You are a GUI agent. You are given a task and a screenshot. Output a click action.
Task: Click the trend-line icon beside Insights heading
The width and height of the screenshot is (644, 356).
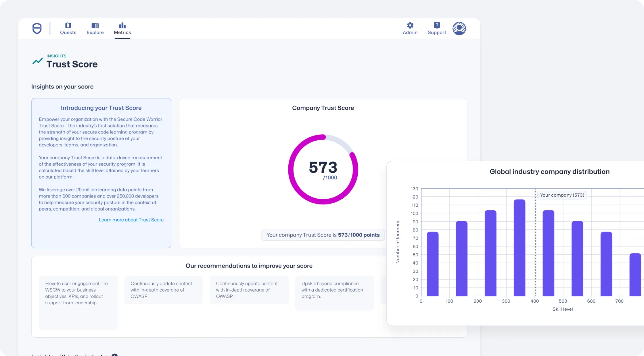37,61
